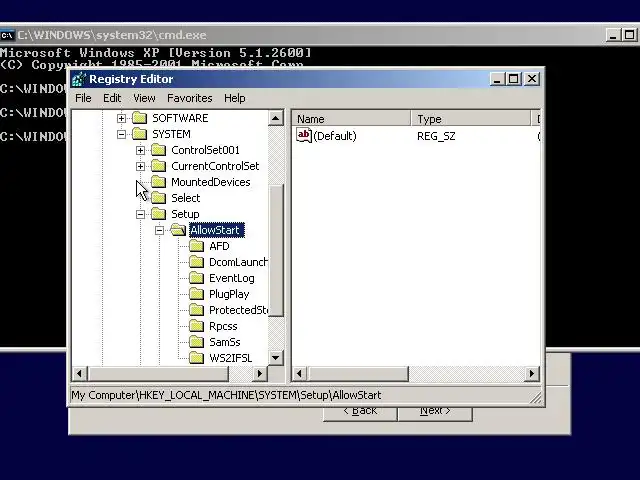Viewport: 640px width, 480px height.
Task: Open the Edit menu
Action: click(112, 98)
